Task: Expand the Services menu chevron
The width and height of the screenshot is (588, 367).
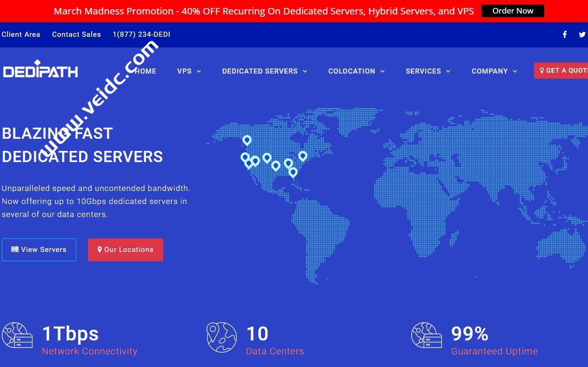Action: click(x=448, y=71)
